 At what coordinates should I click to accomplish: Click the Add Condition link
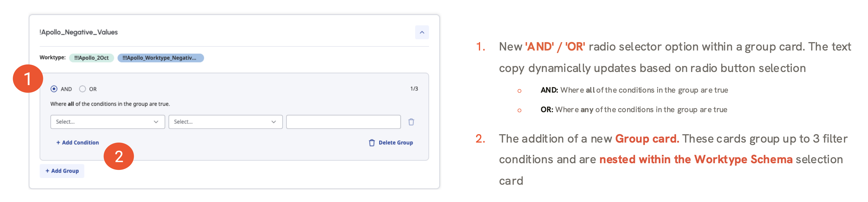[78, 143]
